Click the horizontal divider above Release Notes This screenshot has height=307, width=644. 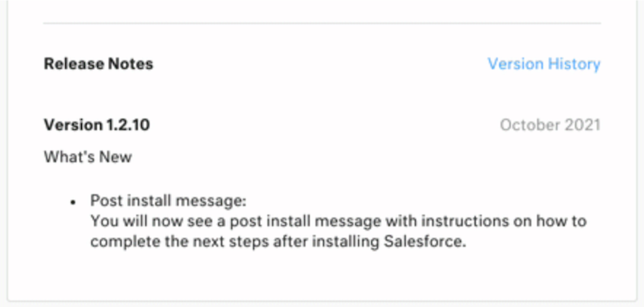coord(322,23)
